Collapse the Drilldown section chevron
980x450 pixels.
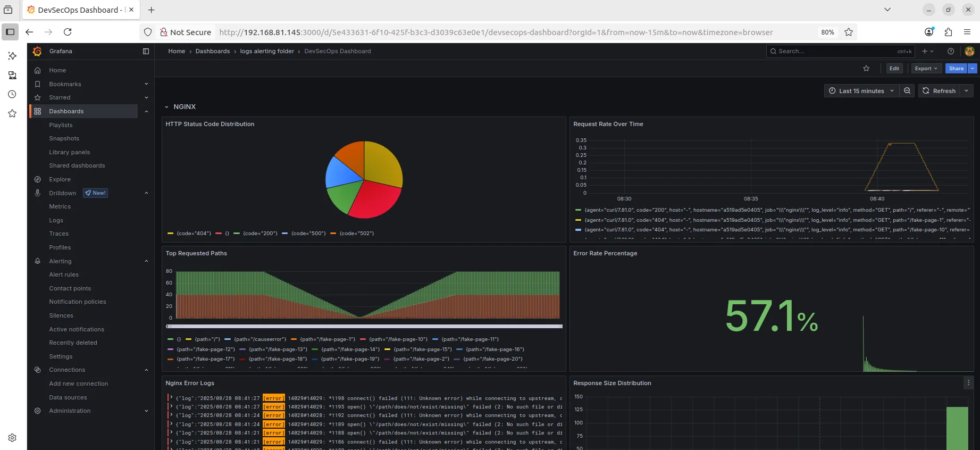point(146,193)
